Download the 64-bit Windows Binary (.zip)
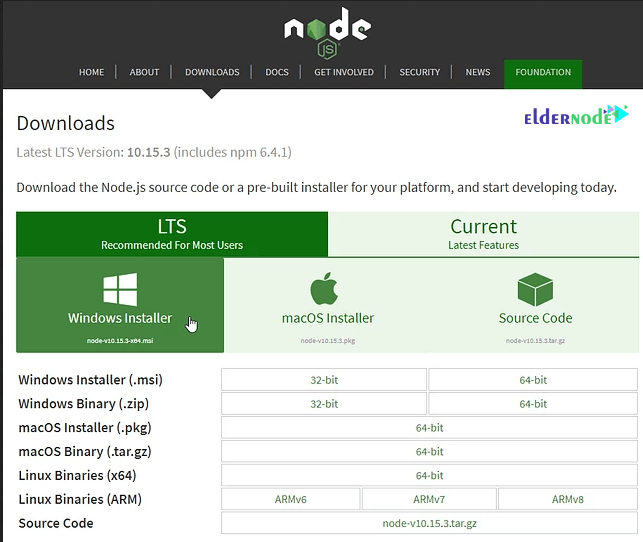Image resolution: width=643 pixels, height=542 pixels. pyautogui.click(x=533, y=403)
